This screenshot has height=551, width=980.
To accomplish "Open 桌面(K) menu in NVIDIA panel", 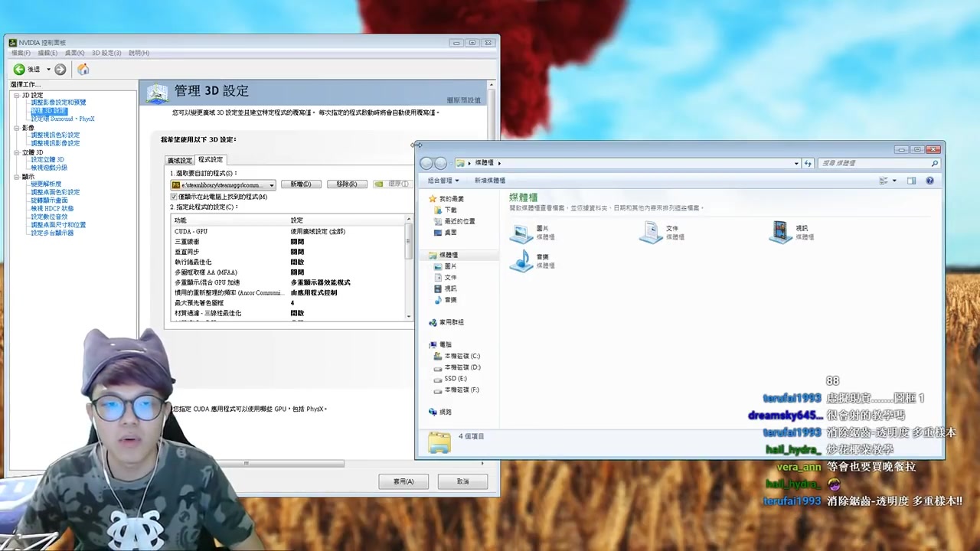I will click(74, 53).
